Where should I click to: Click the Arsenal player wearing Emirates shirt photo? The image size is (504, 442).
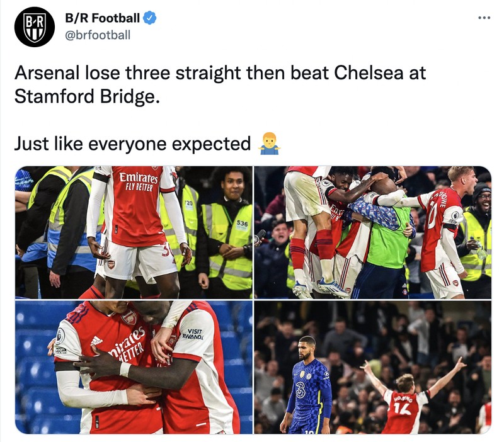(130, 230)
